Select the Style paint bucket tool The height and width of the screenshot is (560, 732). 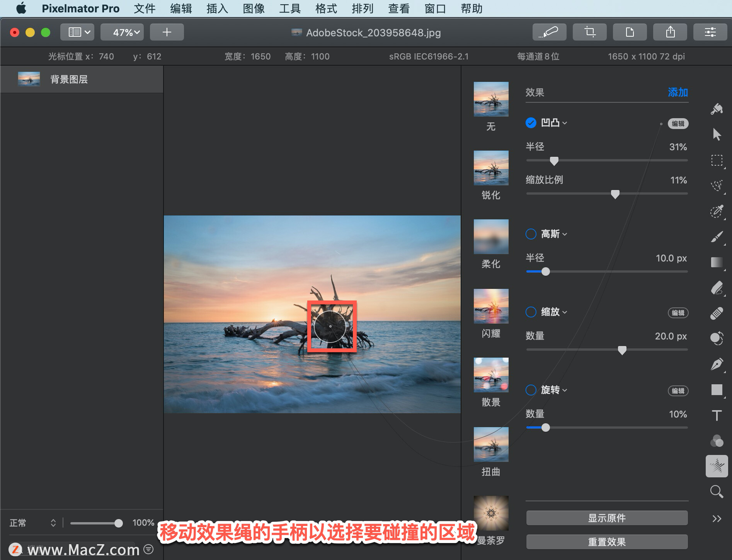[717, 109]
